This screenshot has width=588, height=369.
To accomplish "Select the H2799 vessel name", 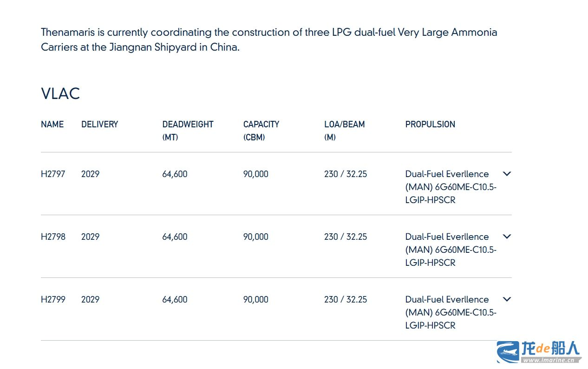I will coord(53,299).
